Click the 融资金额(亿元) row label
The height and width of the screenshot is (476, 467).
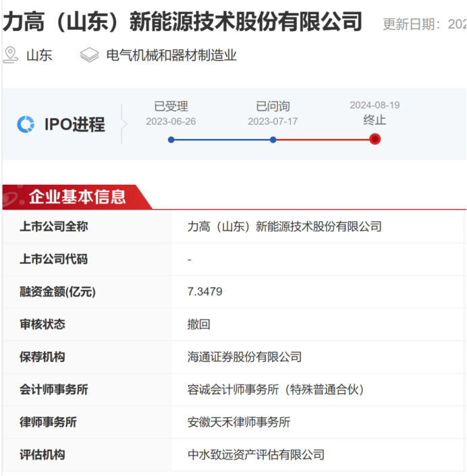coord(58,292)
